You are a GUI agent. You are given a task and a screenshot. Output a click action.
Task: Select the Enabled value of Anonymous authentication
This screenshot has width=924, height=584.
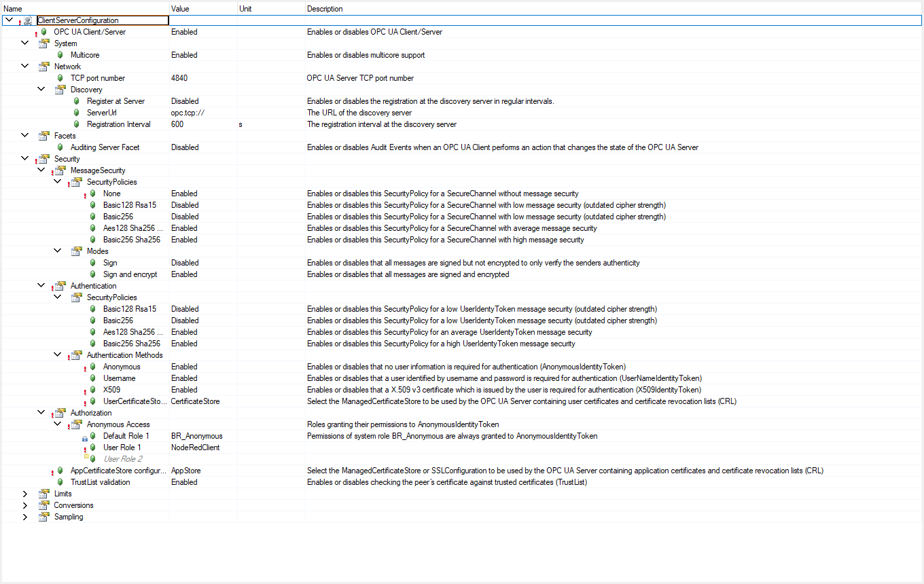pos(184,367)
